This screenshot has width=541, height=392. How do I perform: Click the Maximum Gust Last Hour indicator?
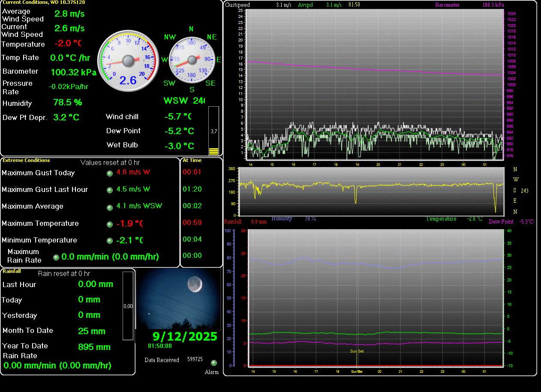[x=110, y=190]
